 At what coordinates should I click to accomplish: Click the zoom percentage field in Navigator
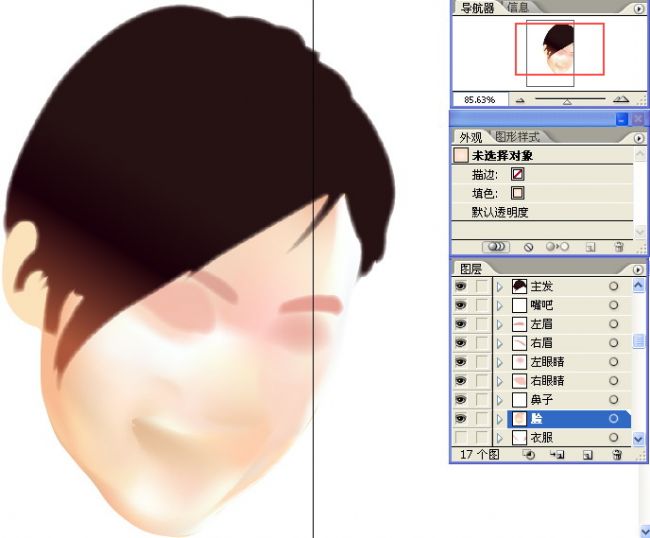click(480, 100)
